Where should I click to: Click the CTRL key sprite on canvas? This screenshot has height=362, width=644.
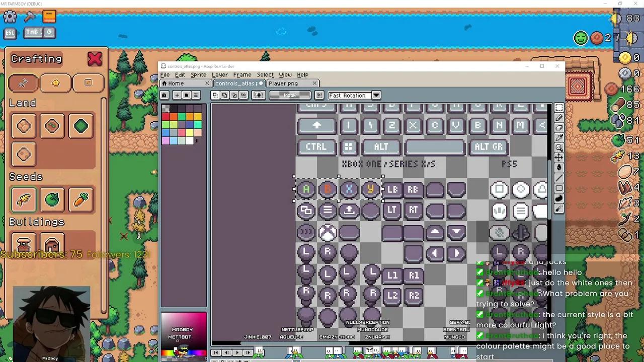coord(316,147)
